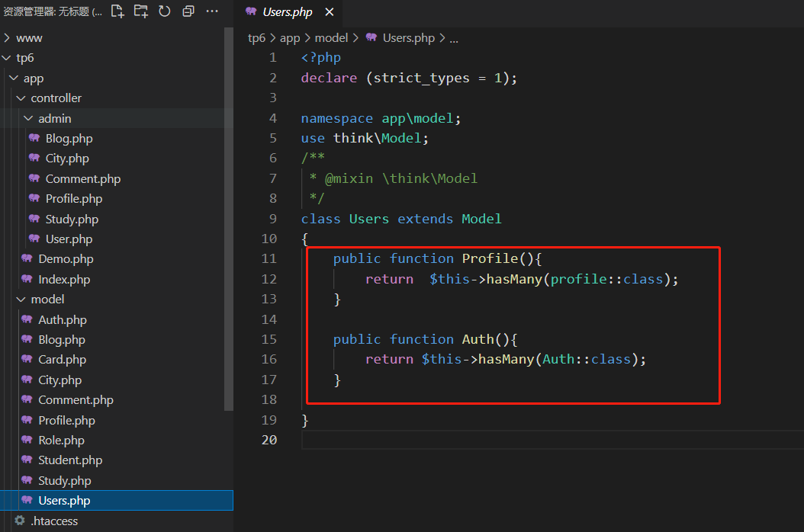The width and height of the screenshot is (804, 532).
Task: Open User.php in admin folder
Action: point(69,239)
